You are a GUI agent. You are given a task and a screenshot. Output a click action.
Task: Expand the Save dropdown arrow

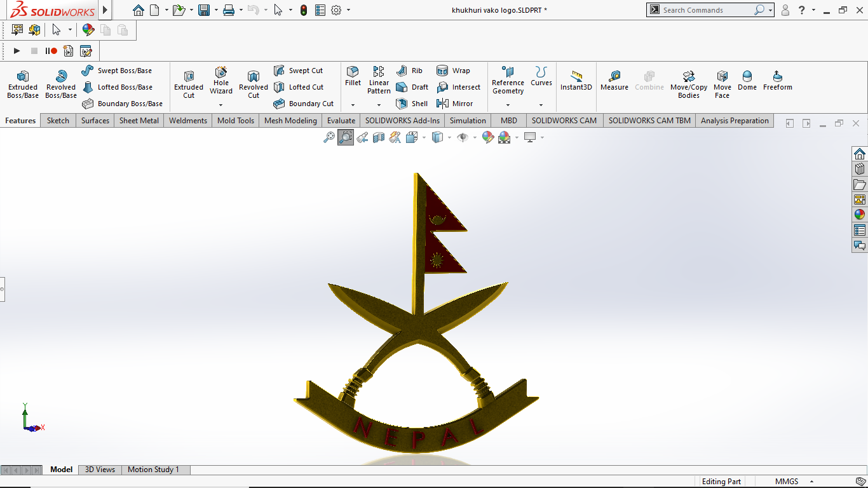click(x=216, y=10)
